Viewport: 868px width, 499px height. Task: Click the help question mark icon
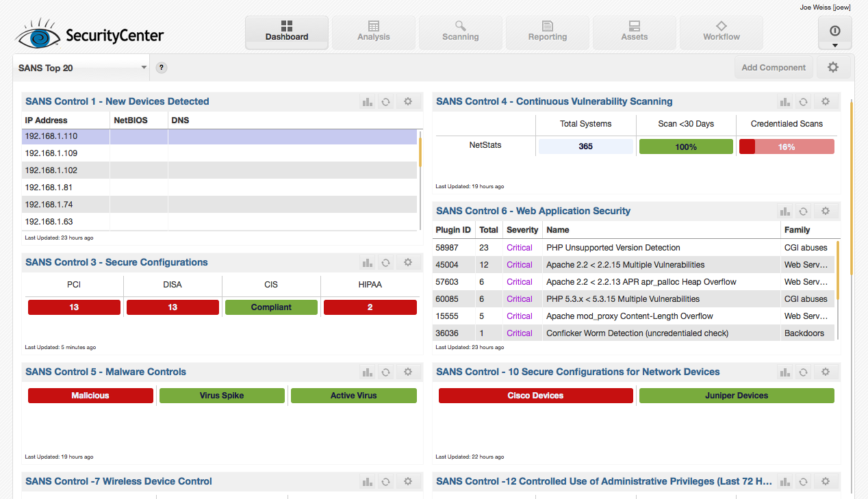(162, 68)
